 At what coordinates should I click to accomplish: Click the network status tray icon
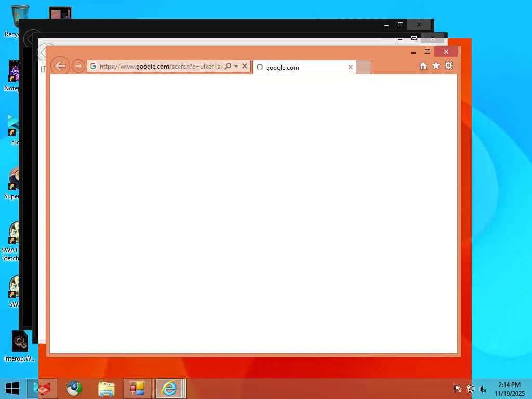[x=470, y=389]
